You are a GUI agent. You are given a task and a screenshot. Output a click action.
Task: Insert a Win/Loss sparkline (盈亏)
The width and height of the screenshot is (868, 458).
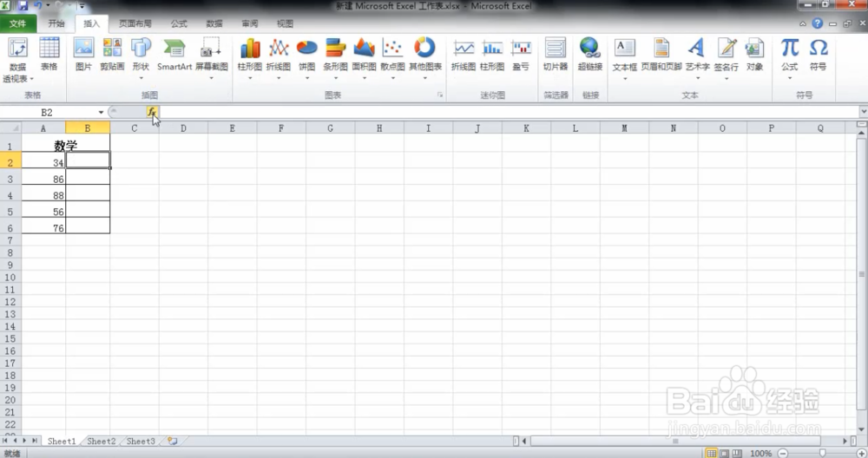[521, 56]
